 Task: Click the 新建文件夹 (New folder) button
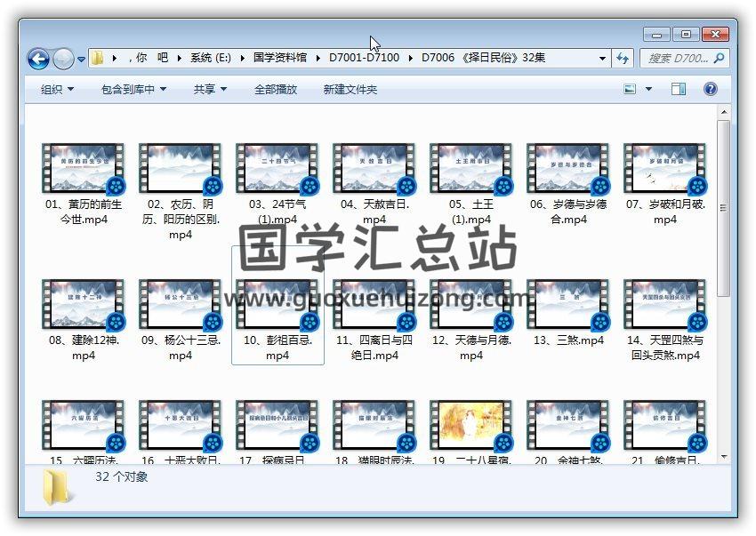[350, 89]
